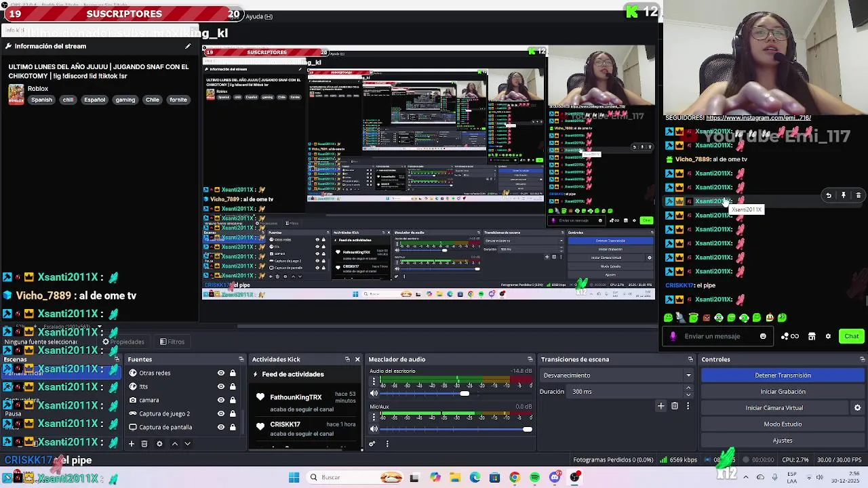Open emoji picker in chat message box
Screen dimensions: 868x488
click(763, 336)
